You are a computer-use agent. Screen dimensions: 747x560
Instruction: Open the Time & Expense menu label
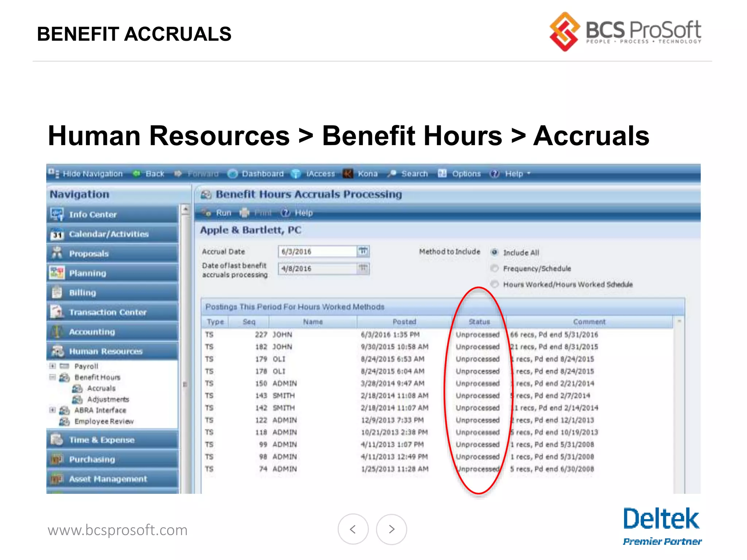click(102, 440)
